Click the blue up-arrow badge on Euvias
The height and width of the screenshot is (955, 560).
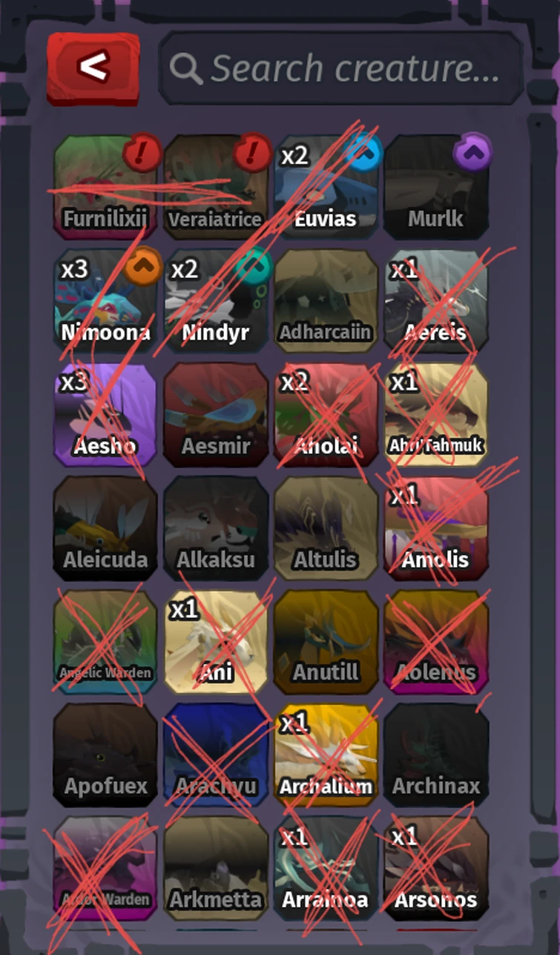pos(363,152)
